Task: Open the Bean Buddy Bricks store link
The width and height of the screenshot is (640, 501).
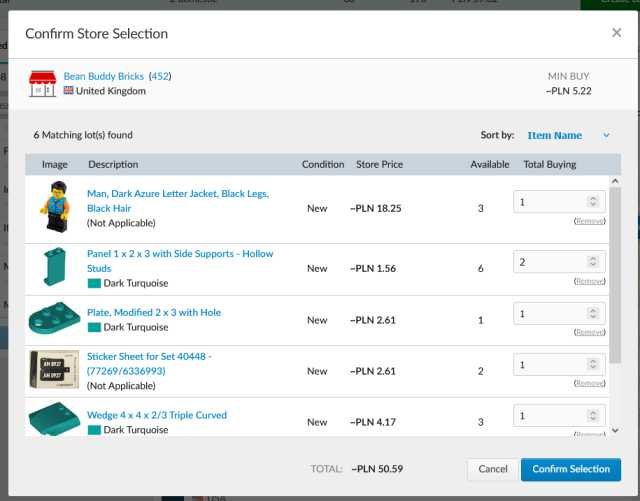Action: (x=103, y=76)
